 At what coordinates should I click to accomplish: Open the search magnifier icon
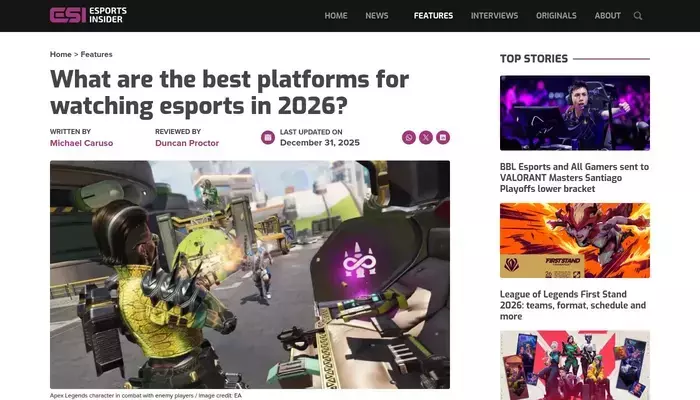[638, 16]
